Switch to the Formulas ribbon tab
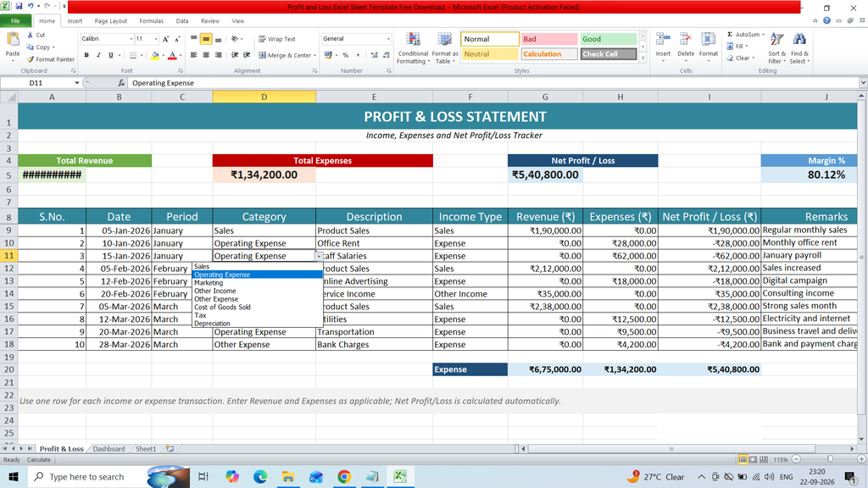 (151, 21)
